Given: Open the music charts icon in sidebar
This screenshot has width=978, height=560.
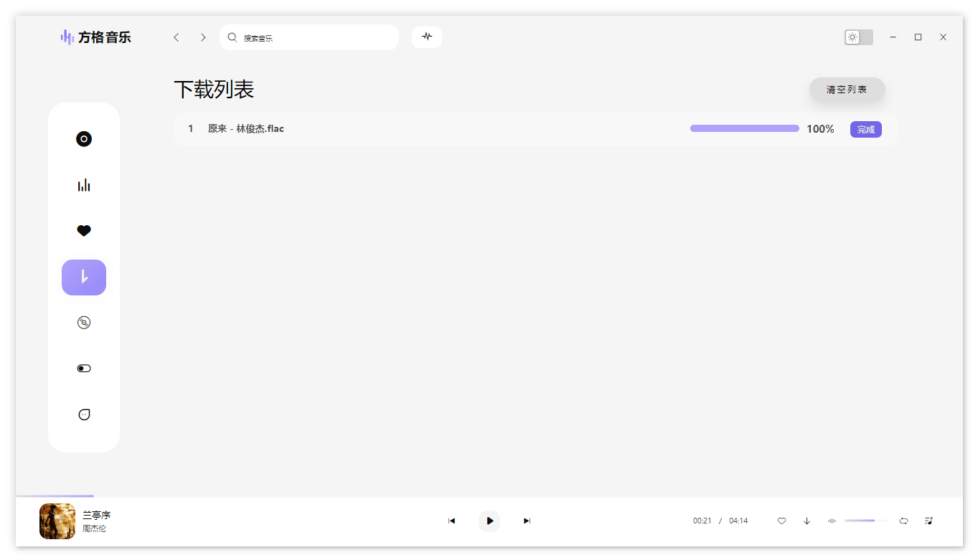Looking at the screenshot, I should click(84, 184).
